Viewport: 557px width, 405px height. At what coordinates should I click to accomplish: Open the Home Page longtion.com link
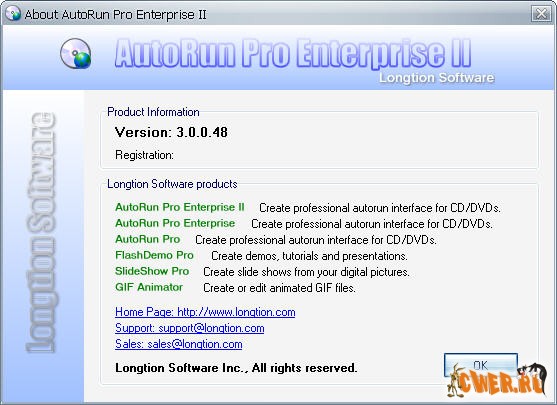click(205, 312)
